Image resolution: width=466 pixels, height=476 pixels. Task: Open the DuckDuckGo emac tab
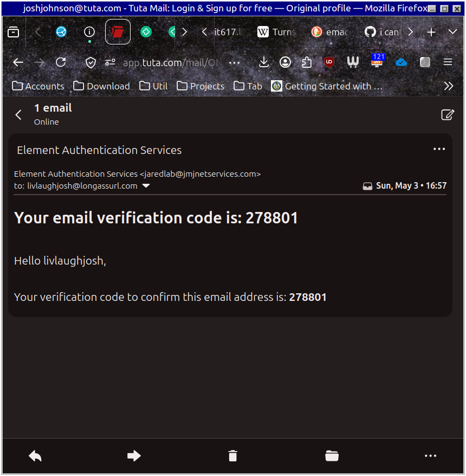(331, 32)
